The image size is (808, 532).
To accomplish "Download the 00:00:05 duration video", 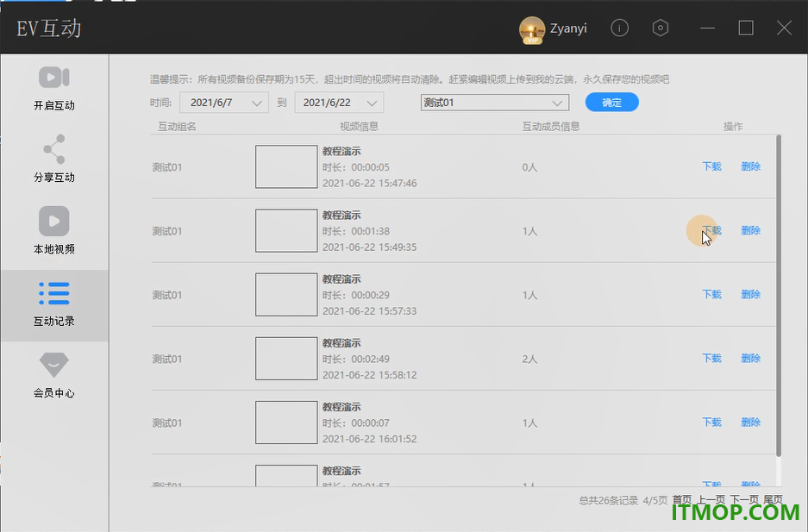I will [x=711, y=166].
